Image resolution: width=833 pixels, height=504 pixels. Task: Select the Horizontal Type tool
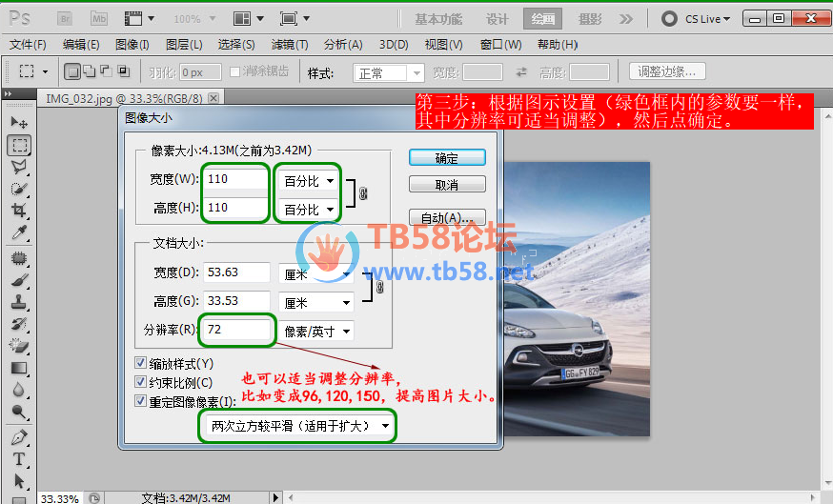19,459
